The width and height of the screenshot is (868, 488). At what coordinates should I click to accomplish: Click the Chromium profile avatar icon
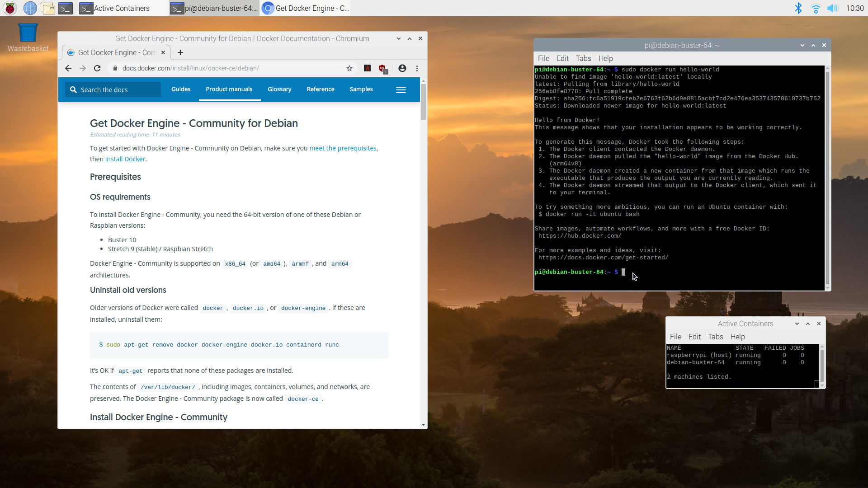402,68
